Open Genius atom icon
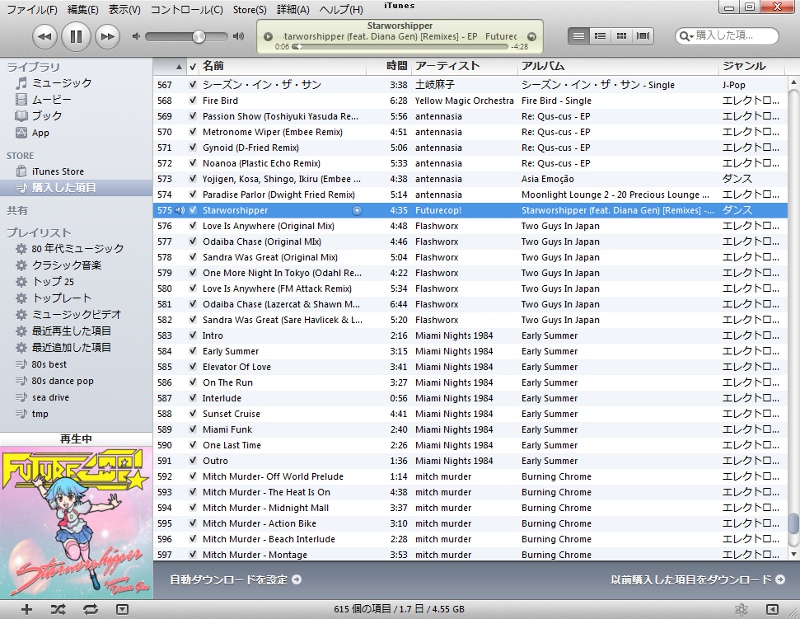Viewport: 800px width, 619px height. [741, 609]
